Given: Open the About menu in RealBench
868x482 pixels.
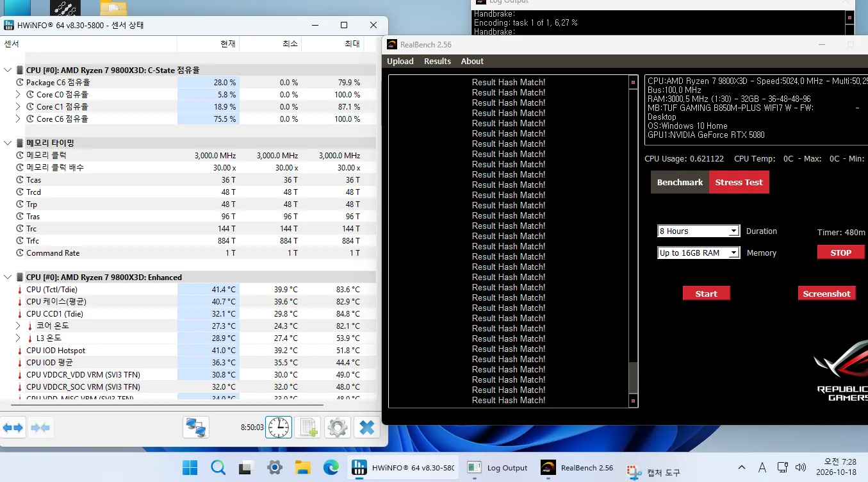Looking at the screenshot, I should coord(472,62).
